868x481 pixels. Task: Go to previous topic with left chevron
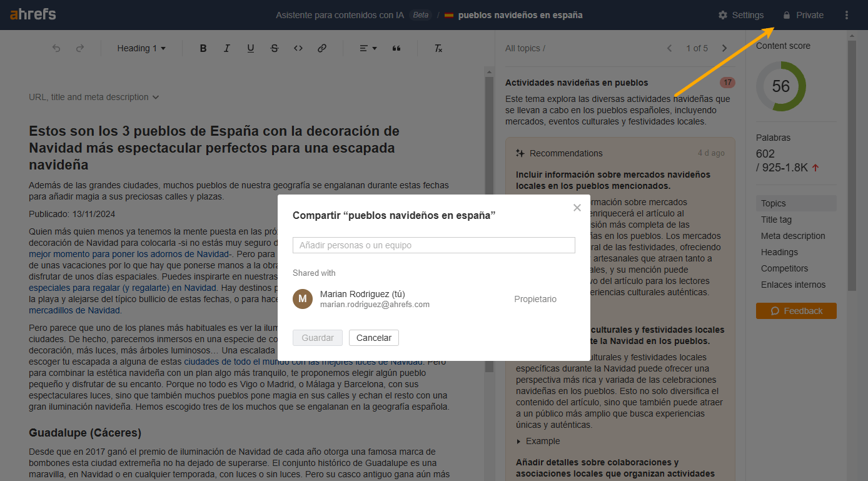[x=670, y=48]
